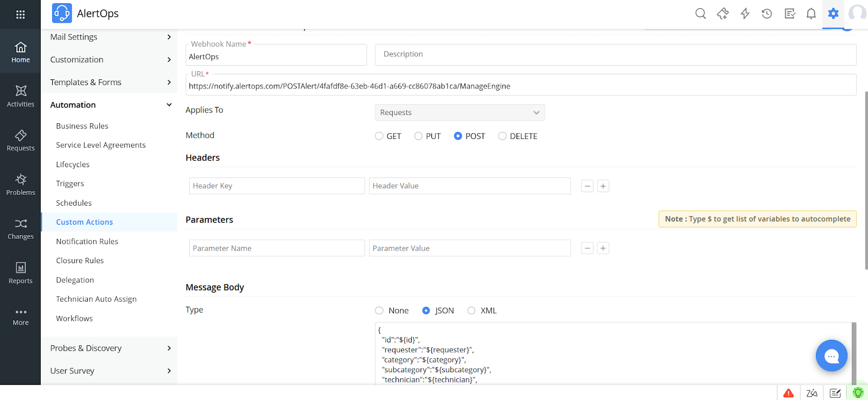
Task: Click the admin settings gear icon
Action: [833, 14]
